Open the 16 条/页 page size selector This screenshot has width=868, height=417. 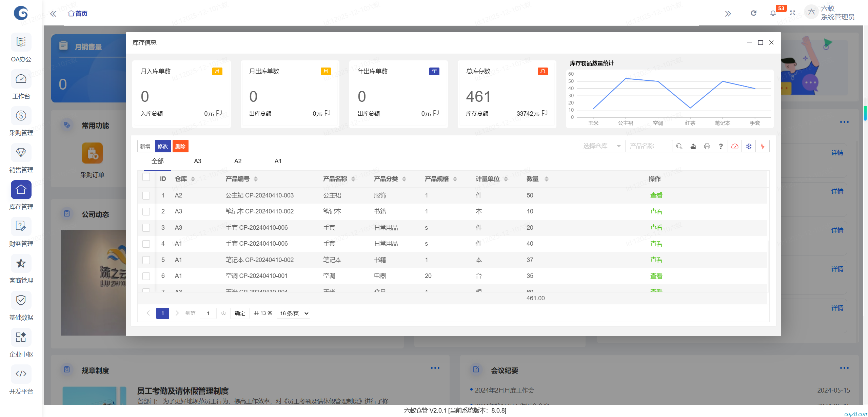click(293, 313)
